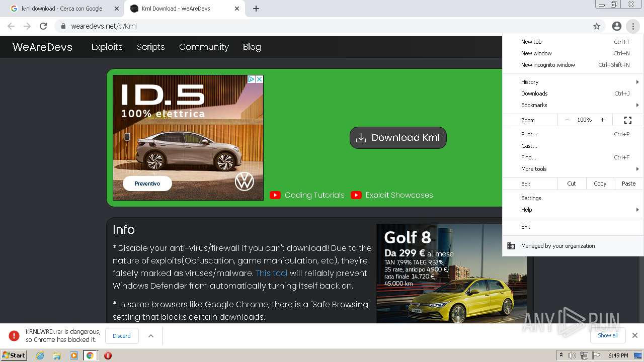Viewport: 644px width, 362px height.
Task: Click the Golf 8 ad image
Action: click(451, 274)
